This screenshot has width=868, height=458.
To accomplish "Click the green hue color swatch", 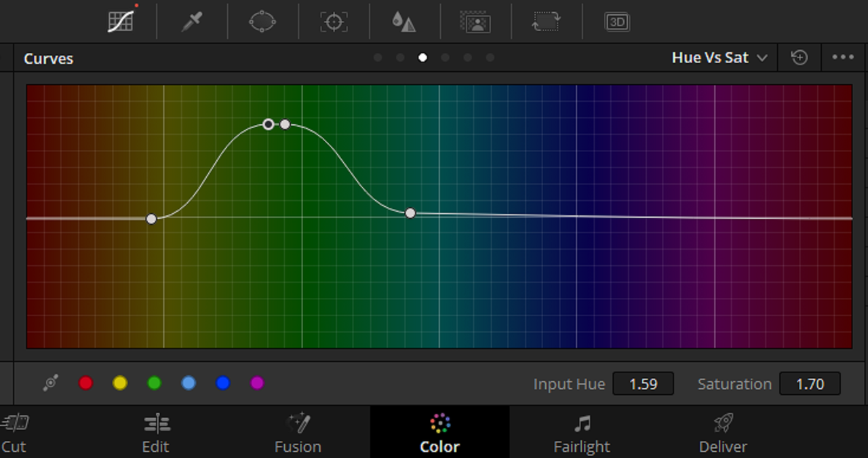I will pos(154,383).
